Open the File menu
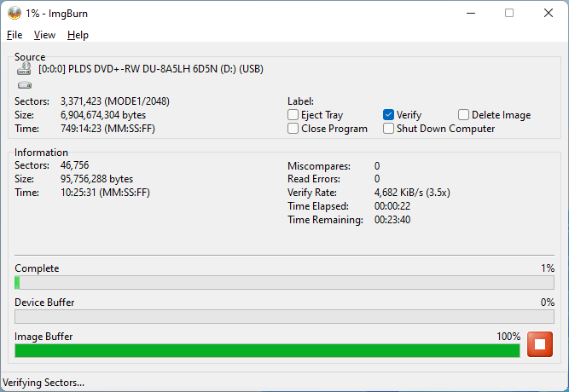 pos(15,35)
